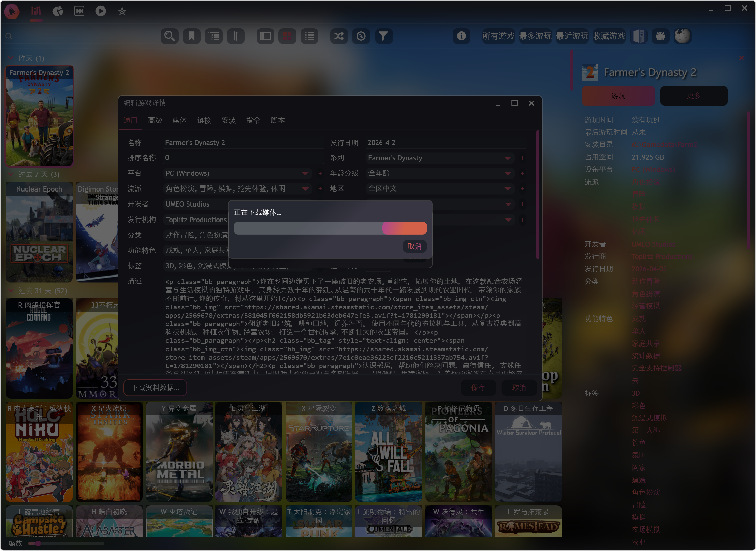Cancel the 正在下载媒体 download
This screenshot has height=551, width=756.
415,246
